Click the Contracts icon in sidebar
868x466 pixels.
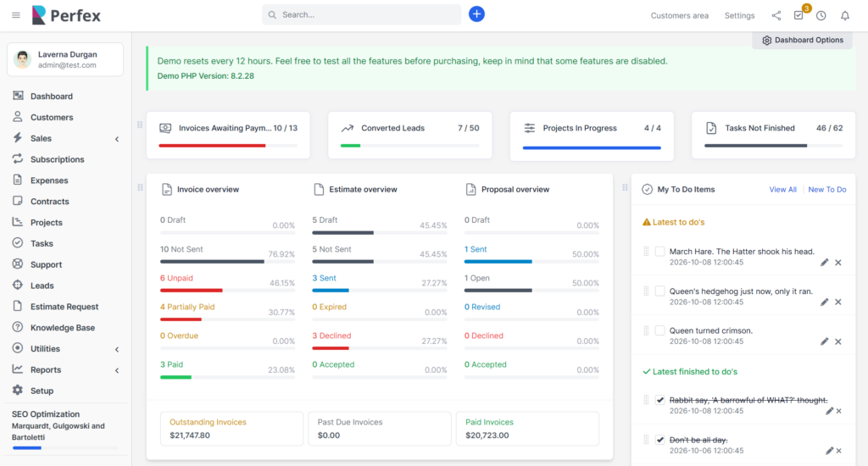tap(18, 201)
